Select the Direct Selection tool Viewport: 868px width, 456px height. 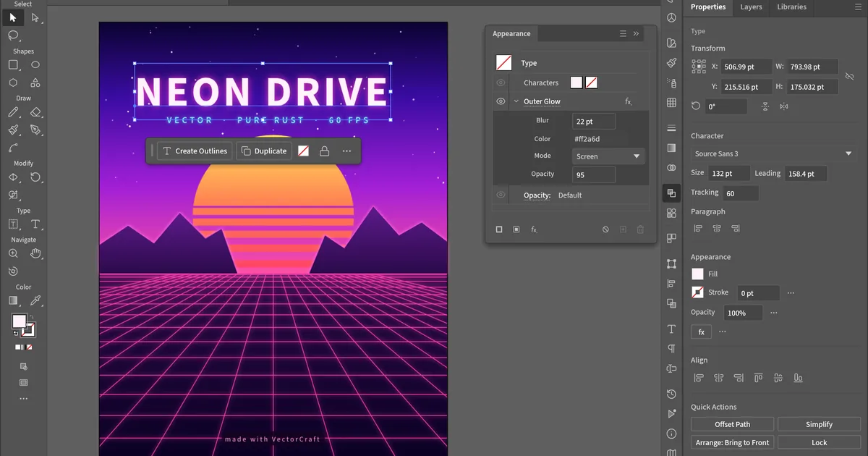click(x=35, y=17)
